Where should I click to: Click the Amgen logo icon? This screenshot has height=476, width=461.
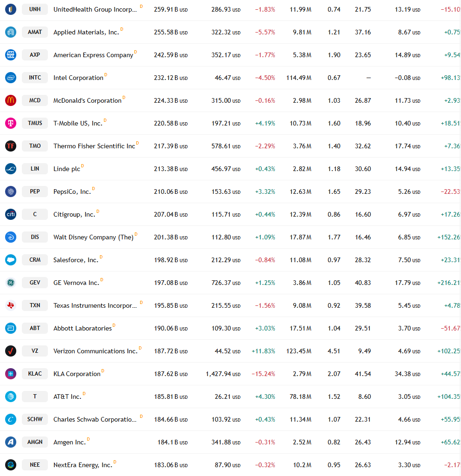(11, 442)
